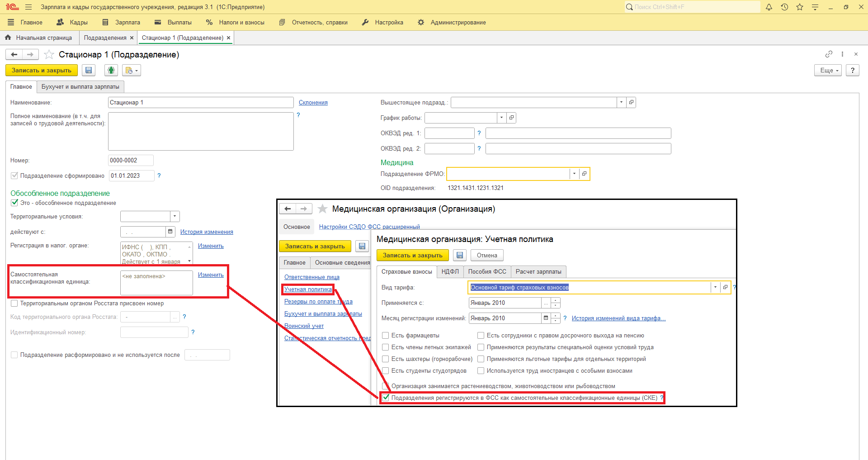Toggle Подразделение расформировано checkbox

click(14, 355)
